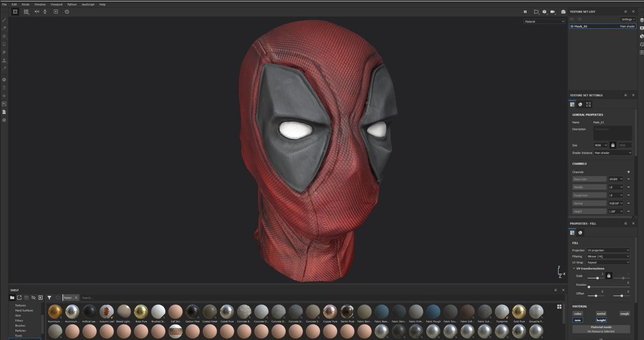Screen dimensions: 644x340
Task: Remove the Metallic channel with minus button
Action: click(x=628, y=187)
